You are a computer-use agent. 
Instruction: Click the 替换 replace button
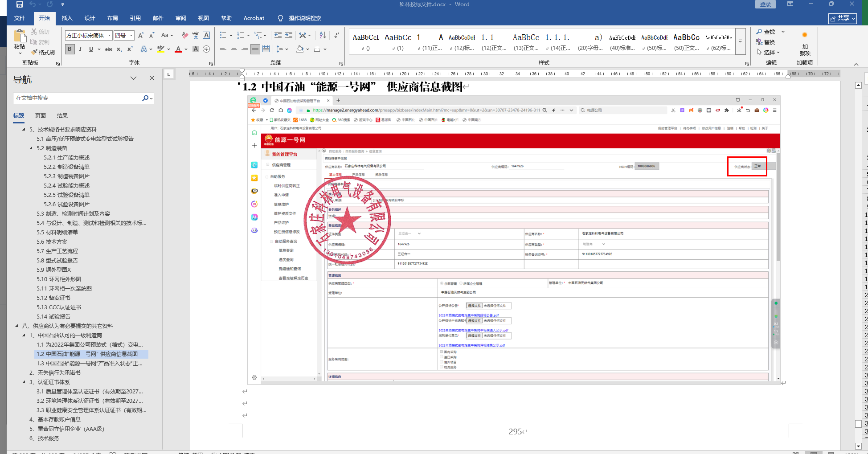(766, 42)
